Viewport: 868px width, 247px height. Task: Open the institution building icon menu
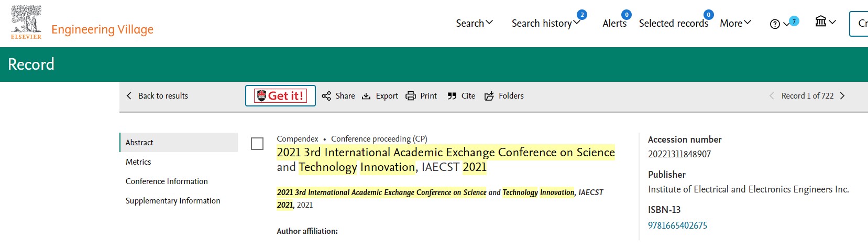click(821, 21)
